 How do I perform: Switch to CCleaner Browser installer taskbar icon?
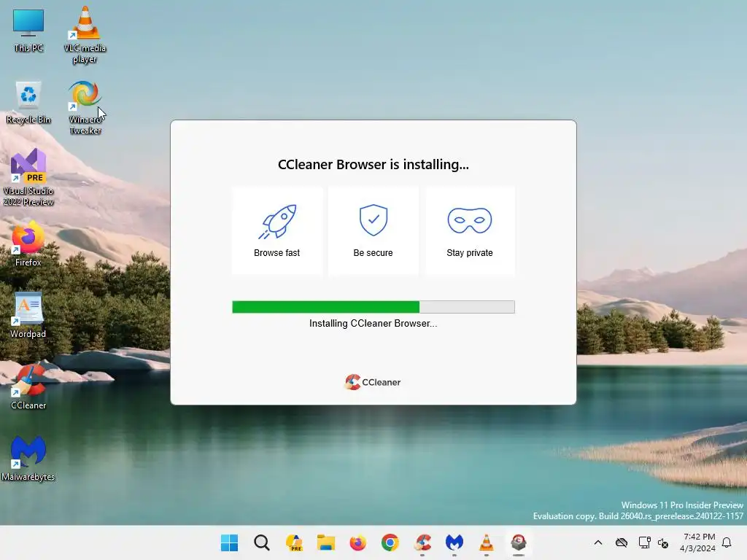519,542
